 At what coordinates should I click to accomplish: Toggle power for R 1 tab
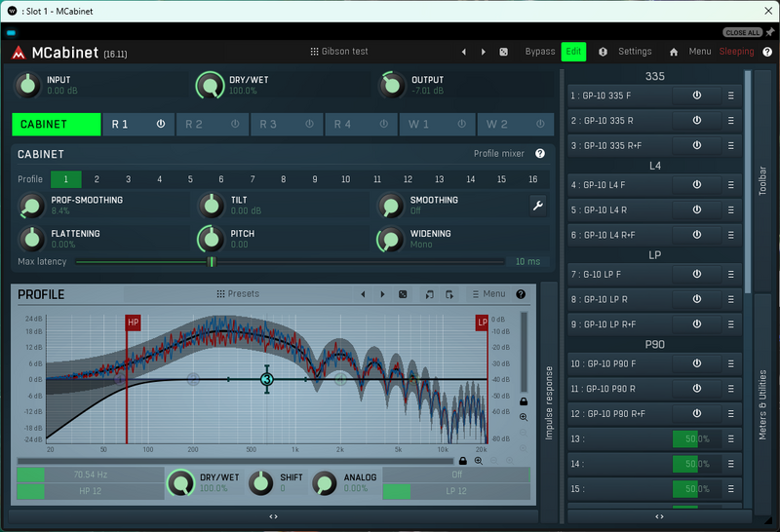coord(161,124)
